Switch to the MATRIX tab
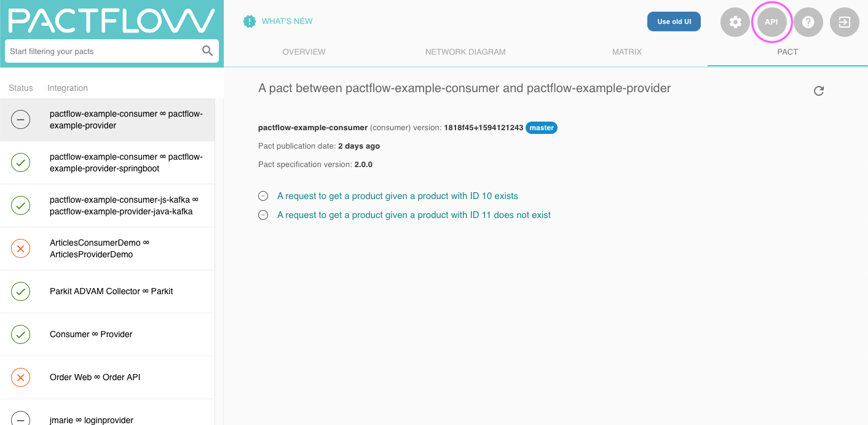The image size is (868, 425). 626,52
